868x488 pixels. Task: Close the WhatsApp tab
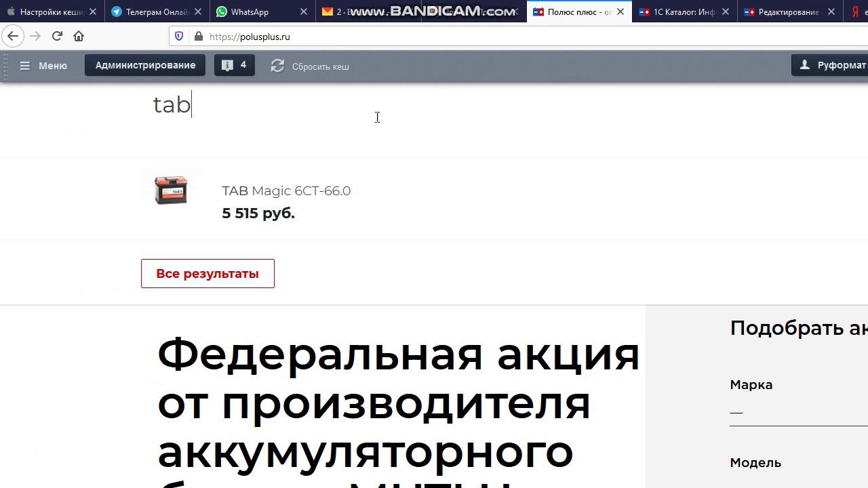point(303,12)
